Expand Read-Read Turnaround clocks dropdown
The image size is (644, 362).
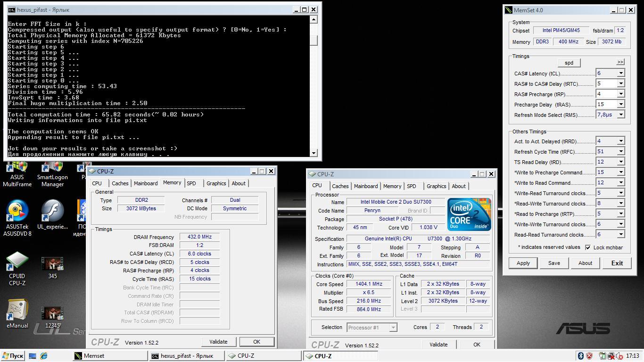[x=621, y=235]
